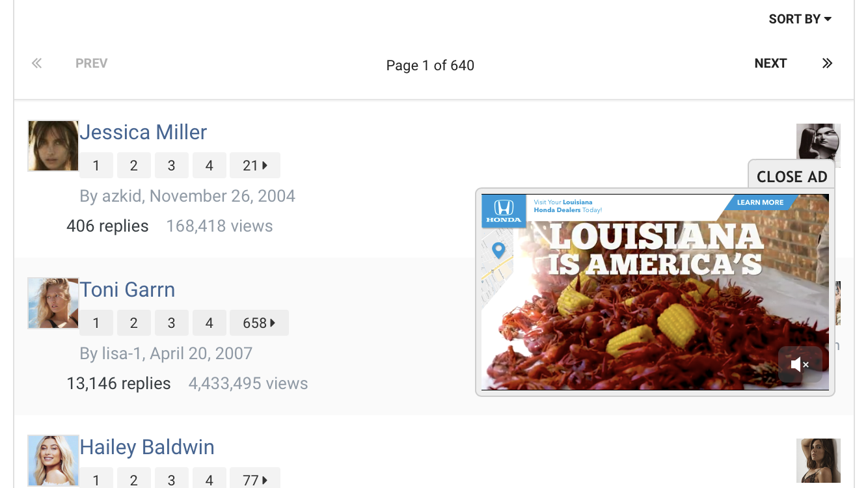This screenshot has width=868, height=488.
Task: Open the Jessica Miller topic
Action: pyautogui.click(x=143, y=132)
